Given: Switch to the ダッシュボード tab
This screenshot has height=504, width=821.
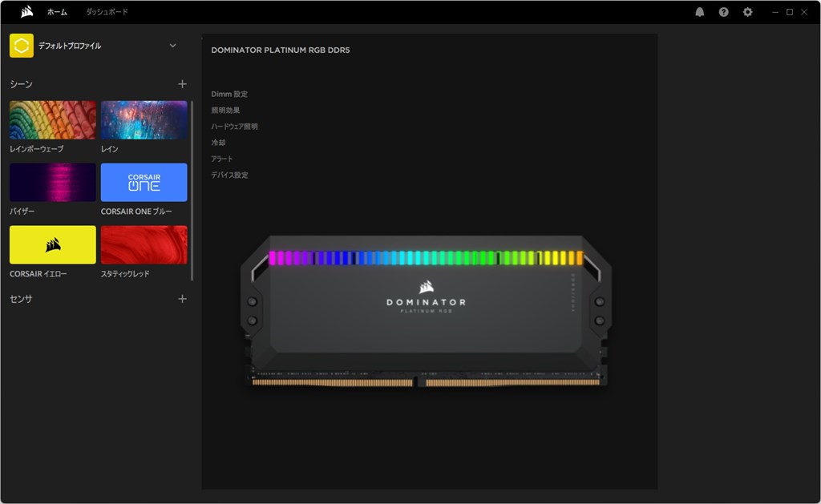Looking at the screenshot, I should (107, 11).
